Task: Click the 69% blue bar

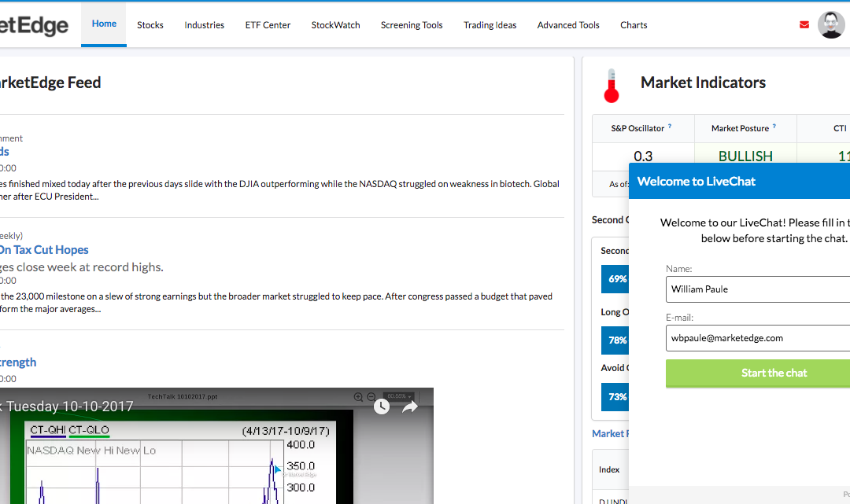Action: pos(615,279)
